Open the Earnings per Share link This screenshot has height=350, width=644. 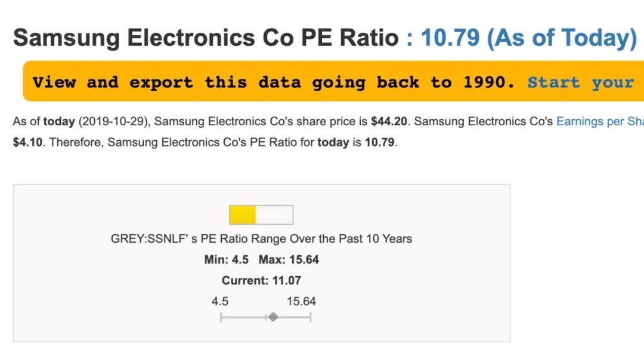(600, 122)
